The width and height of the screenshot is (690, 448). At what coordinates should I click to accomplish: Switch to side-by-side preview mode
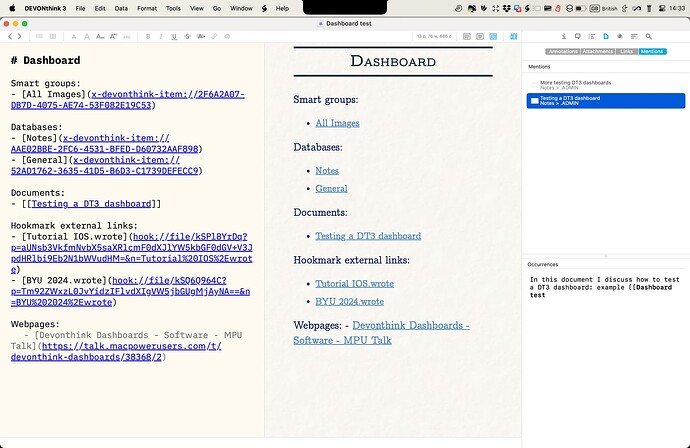coord(495,36)
